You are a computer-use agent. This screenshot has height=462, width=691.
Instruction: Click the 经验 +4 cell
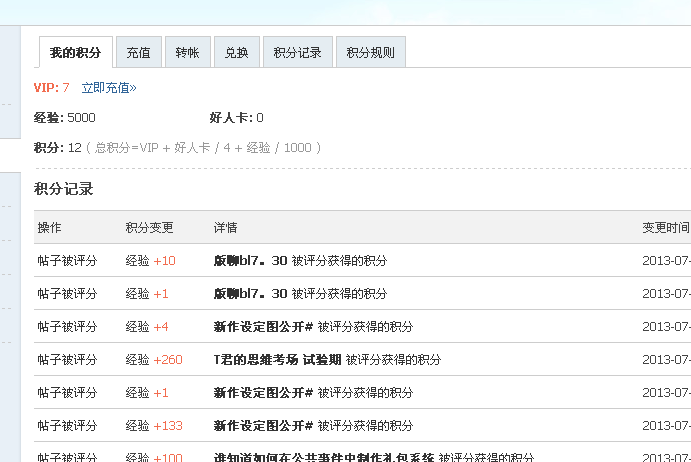[147, 327]
